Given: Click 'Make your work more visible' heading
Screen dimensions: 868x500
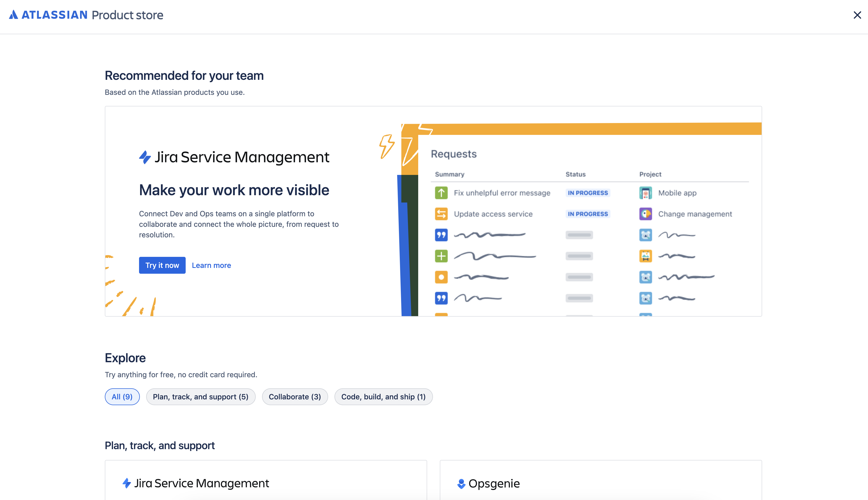Looking at the screenshot, I should pos(234,190).
